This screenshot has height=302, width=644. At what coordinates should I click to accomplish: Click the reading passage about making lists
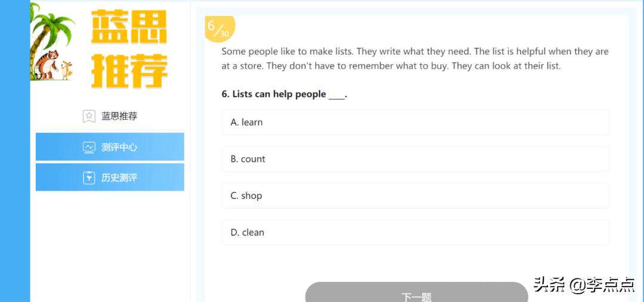coord(414,58)
